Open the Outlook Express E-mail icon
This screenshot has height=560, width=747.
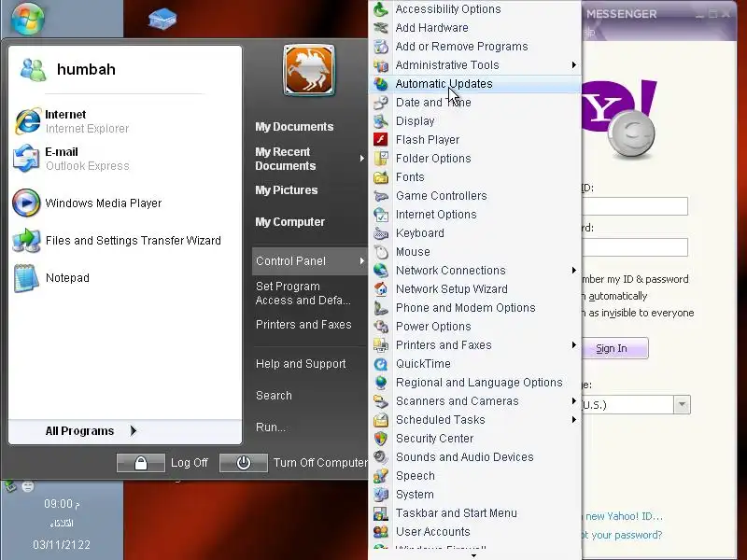click(26, 158)
